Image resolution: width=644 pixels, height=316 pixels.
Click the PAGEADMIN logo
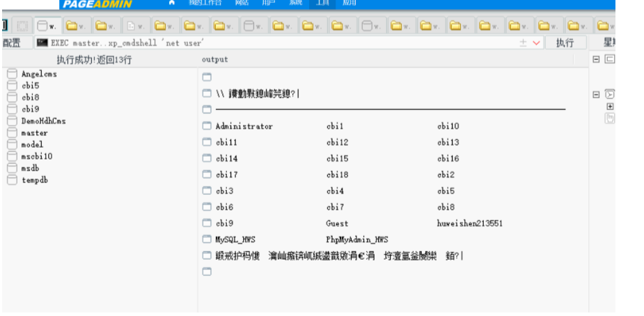pos(97,3)
